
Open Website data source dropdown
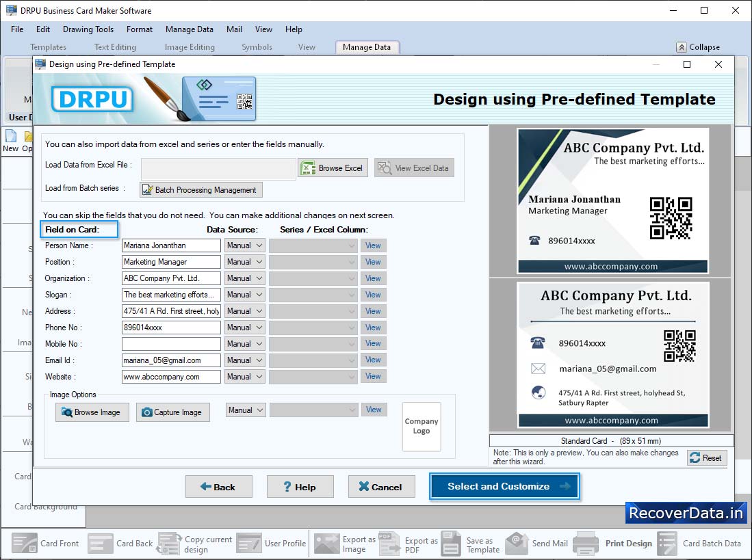pyautogui.click(x=244, y=377)
